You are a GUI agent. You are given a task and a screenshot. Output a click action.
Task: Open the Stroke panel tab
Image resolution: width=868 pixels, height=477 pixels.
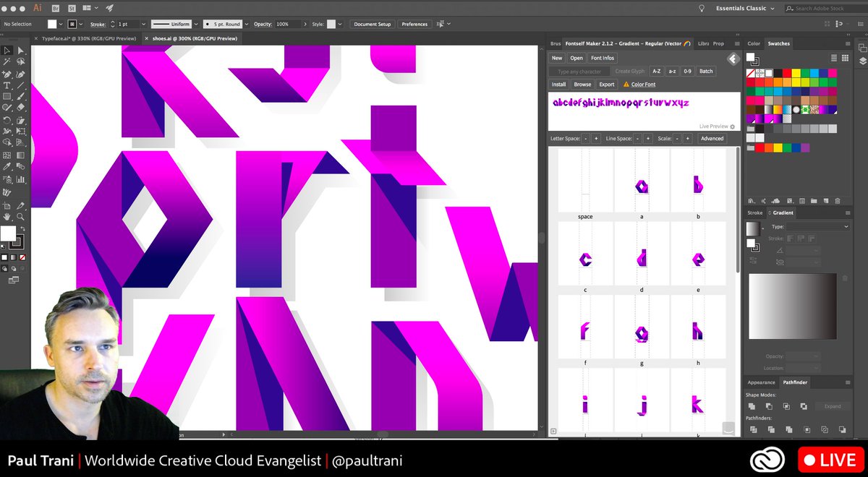click(755, 212)
